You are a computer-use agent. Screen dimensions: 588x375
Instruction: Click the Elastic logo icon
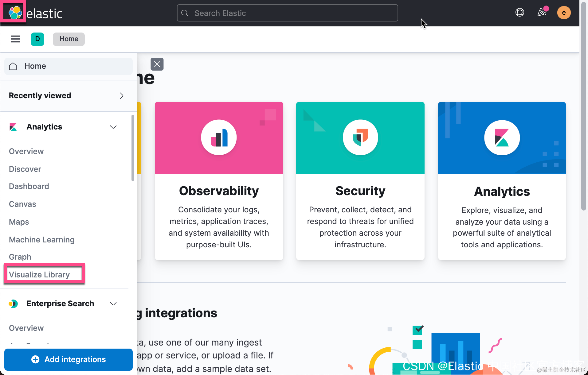[x=15, y=13]
